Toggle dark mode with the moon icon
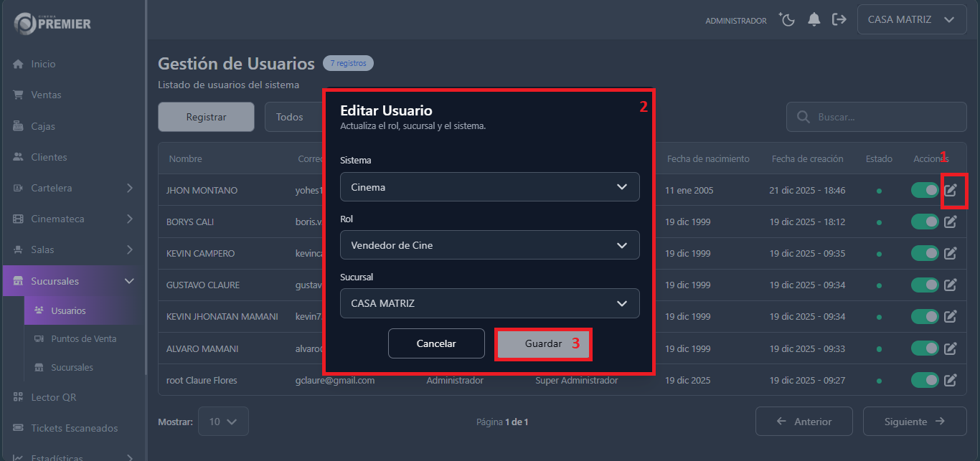This screenshot has width=980, height=461. pyautogui.click(x=787, y=19)
